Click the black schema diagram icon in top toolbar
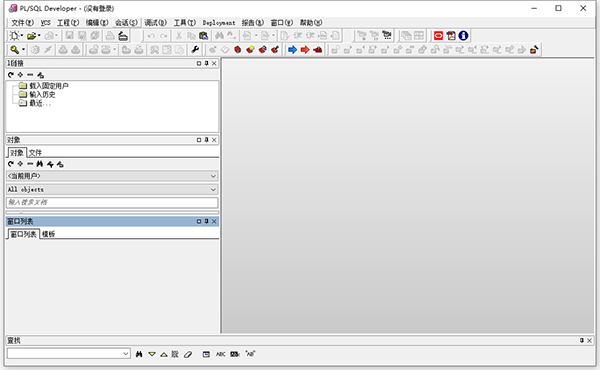The width and height of the screenshot is (600, 370). [x=387, y=36]
